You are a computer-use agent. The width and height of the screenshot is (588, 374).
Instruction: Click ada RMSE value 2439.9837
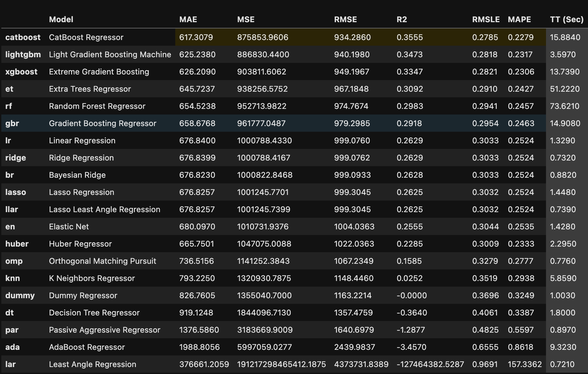355,347
